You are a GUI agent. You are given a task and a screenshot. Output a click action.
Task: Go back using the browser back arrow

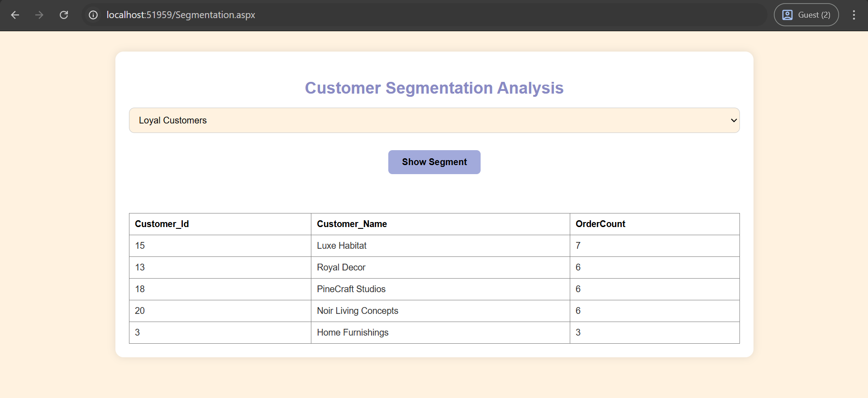(x=15, y=15)
